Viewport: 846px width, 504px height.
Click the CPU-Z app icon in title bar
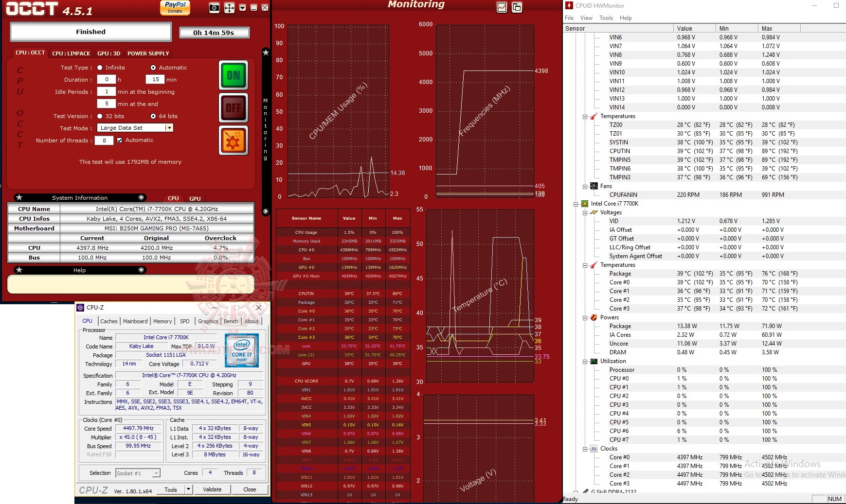click(80, 308)
